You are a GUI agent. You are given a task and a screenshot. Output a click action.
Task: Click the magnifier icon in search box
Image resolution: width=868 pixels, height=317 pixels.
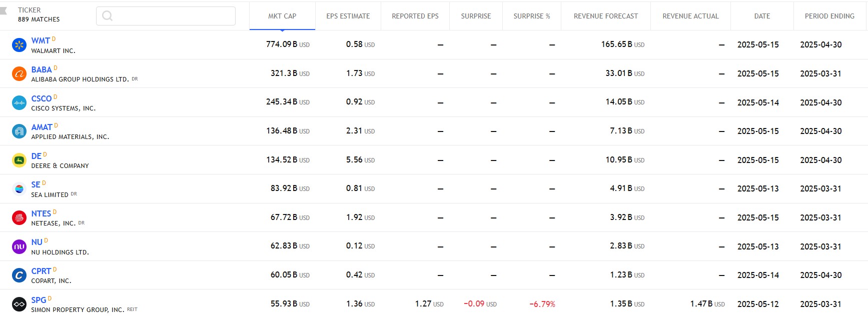coord(107,16)
